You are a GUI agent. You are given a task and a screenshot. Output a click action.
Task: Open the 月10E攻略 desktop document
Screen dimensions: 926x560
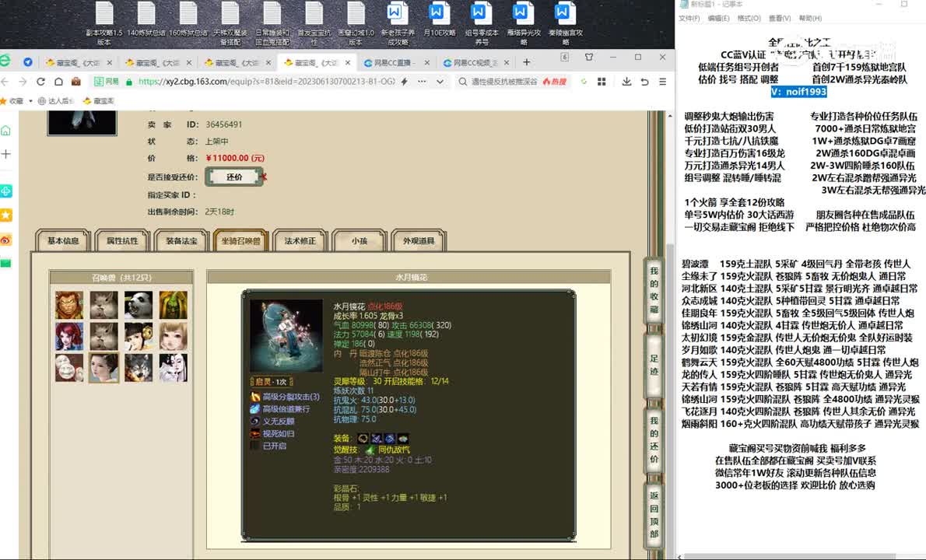click(439, 19)
